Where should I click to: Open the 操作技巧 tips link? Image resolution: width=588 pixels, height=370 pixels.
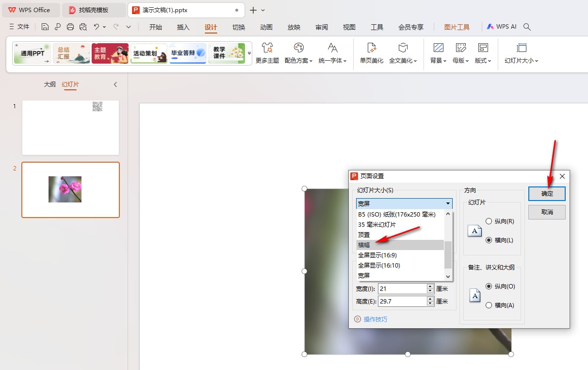(x=376, y=319)
